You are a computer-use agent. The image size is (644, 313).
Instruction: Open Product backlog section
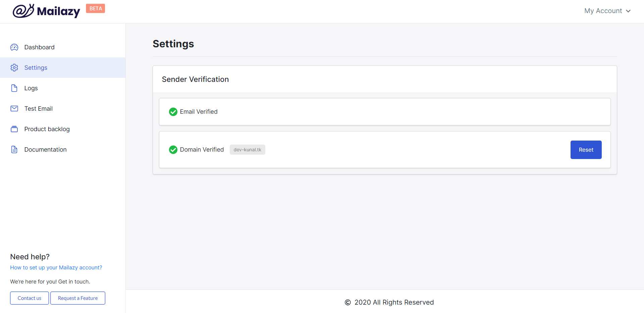pos(63,129)
